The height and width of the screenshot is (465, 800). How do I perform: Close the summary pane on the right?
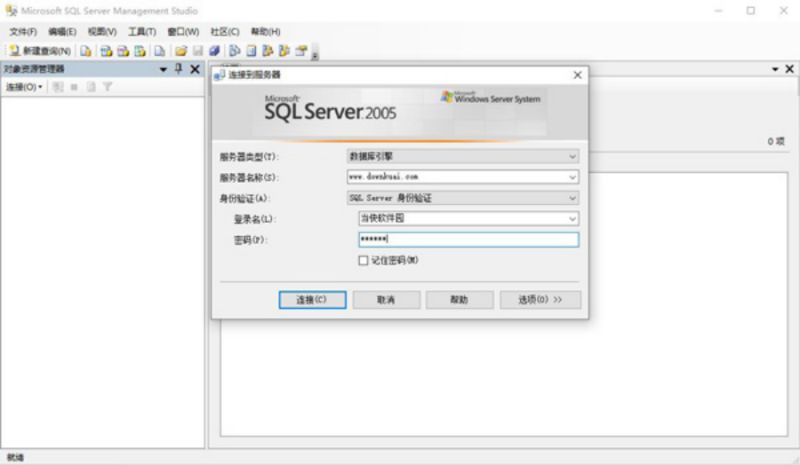pos(789,69)
